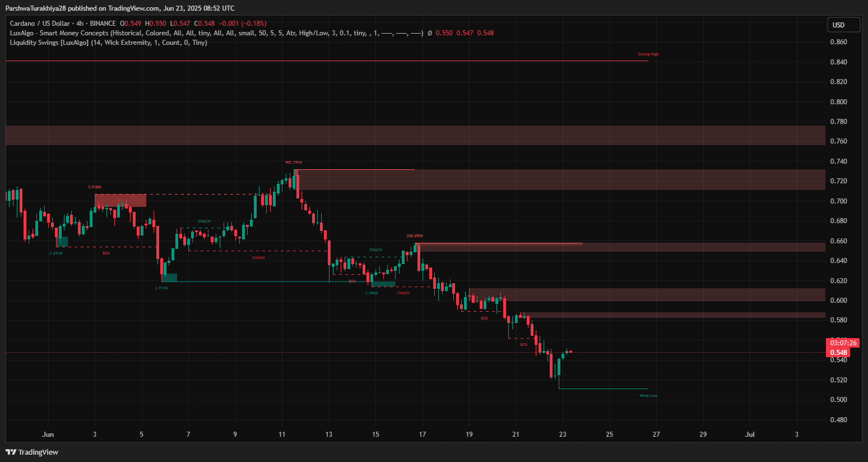Image resolution: width=868 pixels, height=462 pixels.
Task: Click the 2.691M swing low label
Action: [56, 253]
